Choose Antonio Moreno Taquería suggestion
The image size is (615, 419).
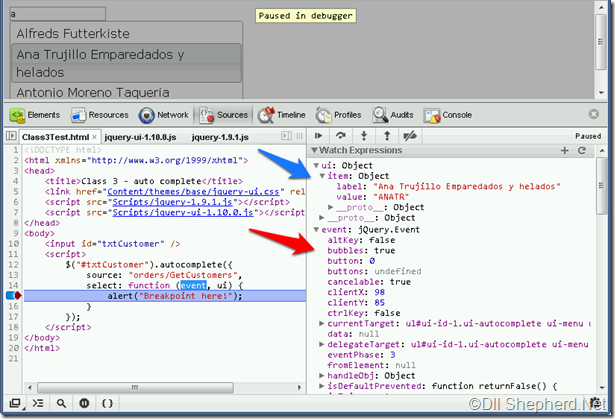(x=126, y=91)
